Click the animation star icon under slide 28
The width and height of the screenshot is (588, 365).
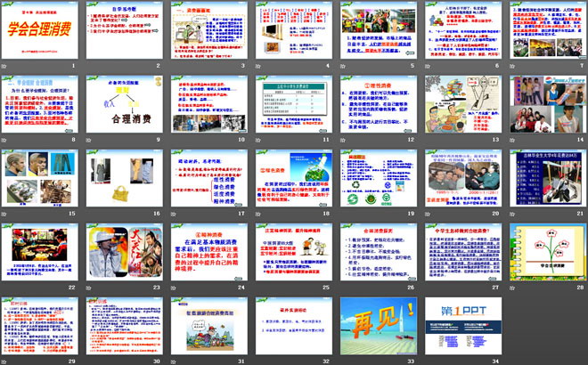coord(512,288)
